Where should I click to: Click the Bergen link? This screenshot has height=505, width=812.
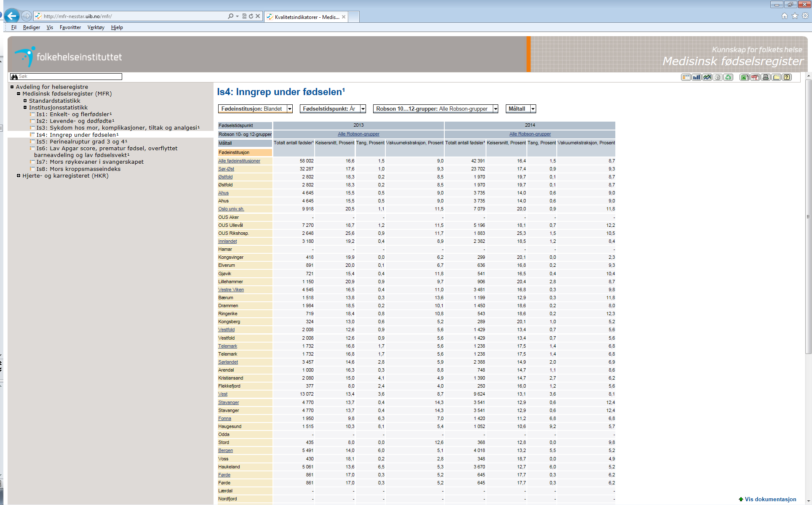pos(225,450)
